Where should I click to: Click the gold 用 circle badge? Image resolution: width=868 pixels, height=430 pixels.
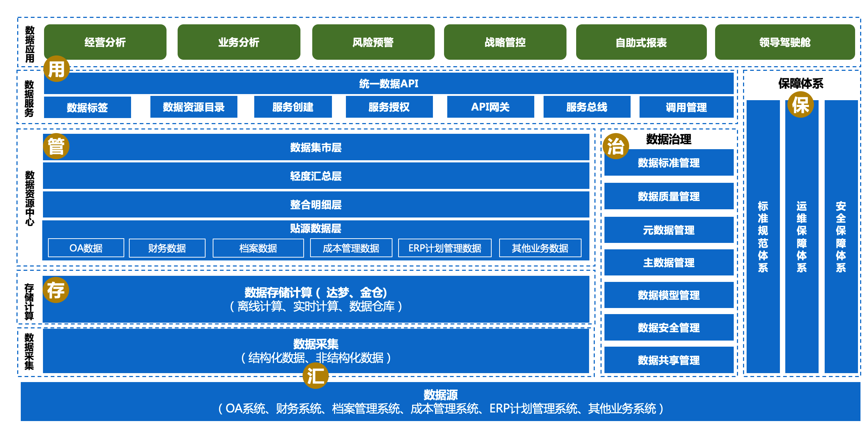56,69
